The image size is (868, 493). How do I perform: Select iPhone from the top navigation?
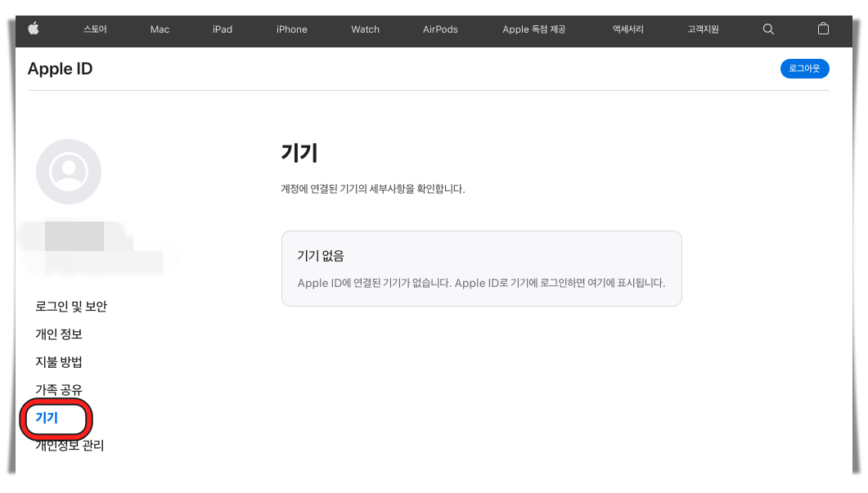point(291,29)
